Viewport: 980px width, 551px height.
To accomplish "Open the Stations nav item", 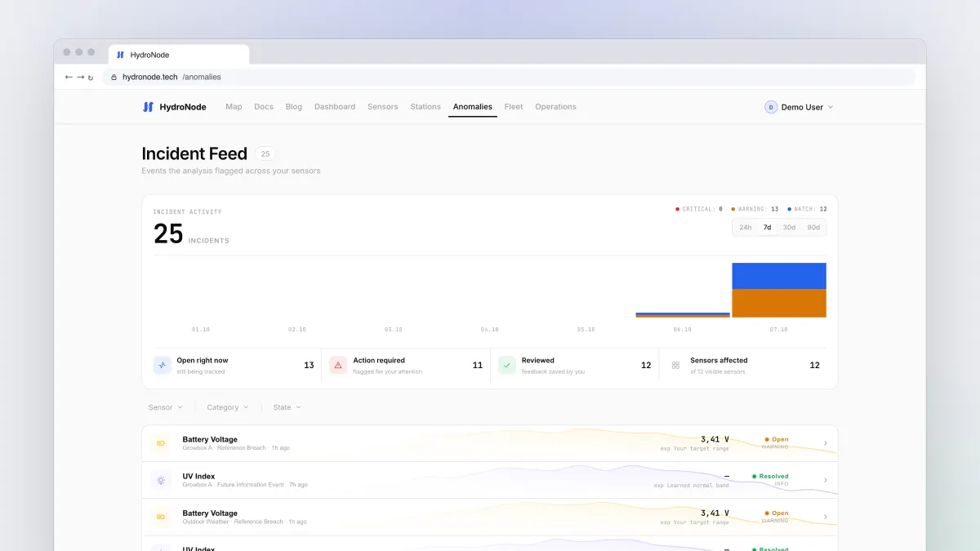I will pyautogui.click(x=425, y=107).
